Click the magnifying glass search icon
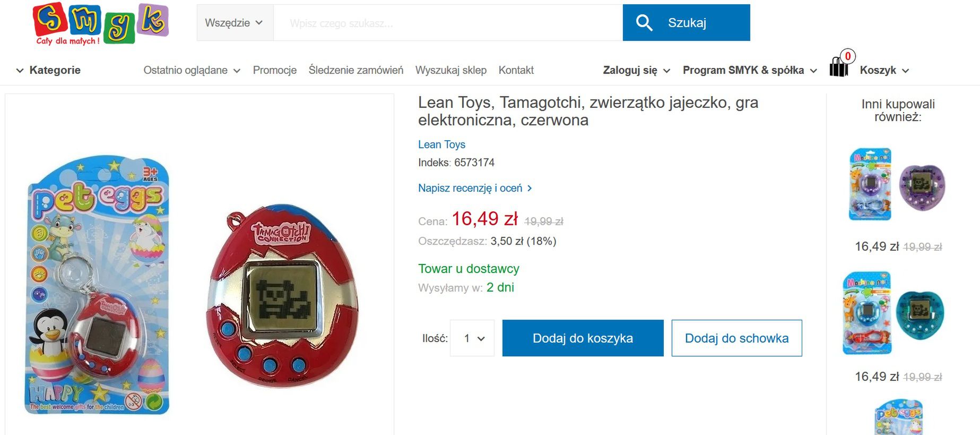 click(x=644, y=23)
